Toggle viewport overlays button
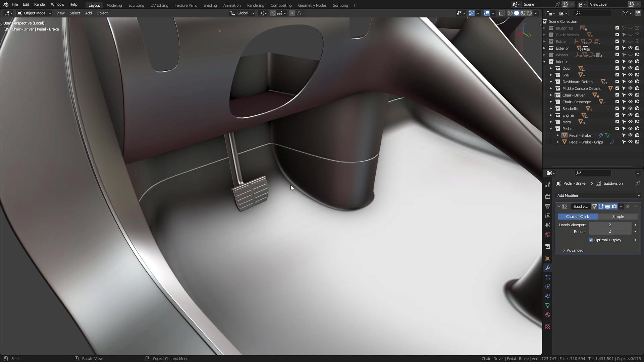Screen dimensions: 644x362 487,13
